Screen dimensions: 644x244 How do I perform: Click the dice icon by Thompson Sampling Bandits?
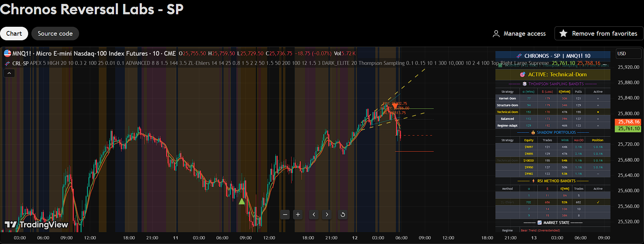525,84
